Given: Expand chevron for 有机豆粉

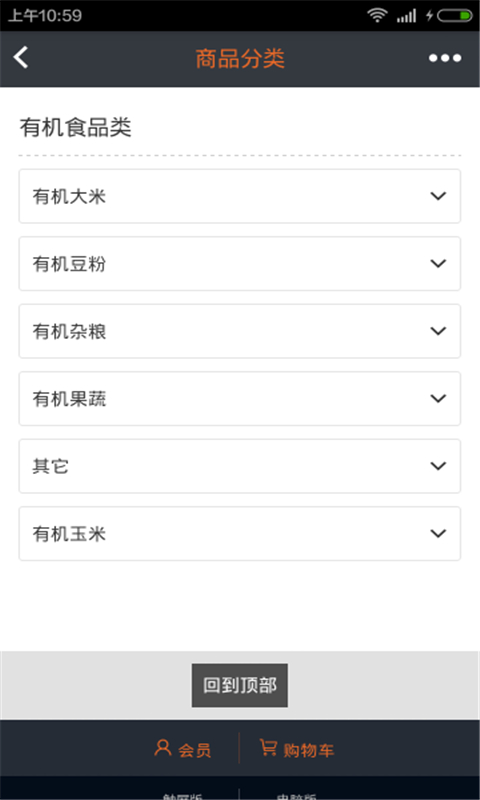Looking at the screenshot, I should [438, 263].
